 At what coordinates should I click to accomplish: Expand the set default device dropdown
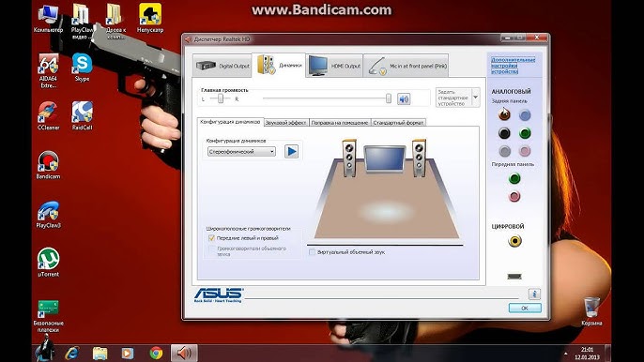[x=476, y=98]
